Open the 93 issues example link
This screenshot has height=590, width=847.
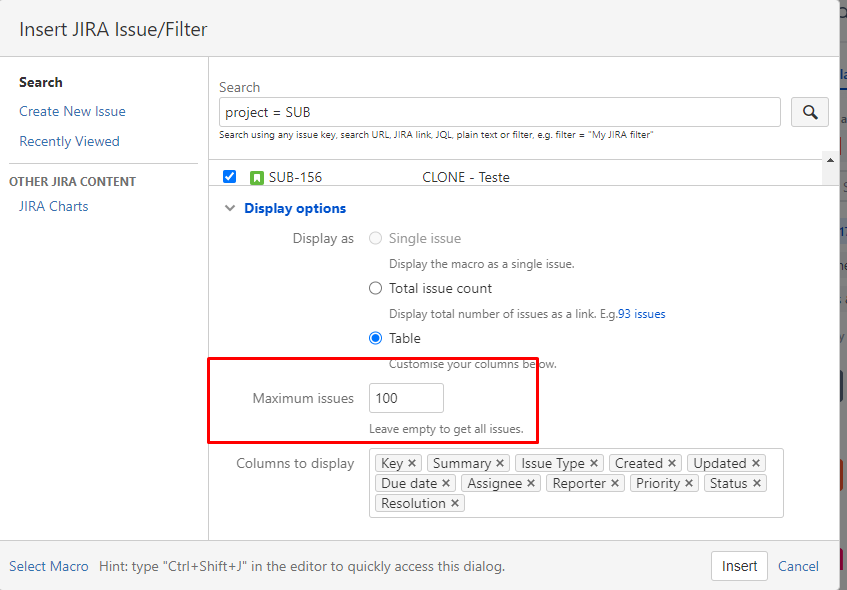(642, 314)
